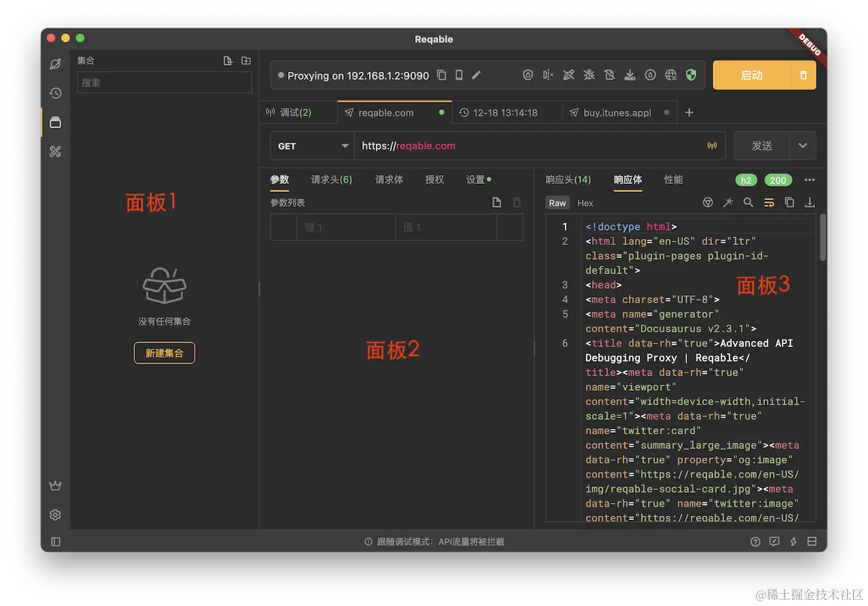Click the signal icon in URL bar
868x606 pixels.
(712, 146)
